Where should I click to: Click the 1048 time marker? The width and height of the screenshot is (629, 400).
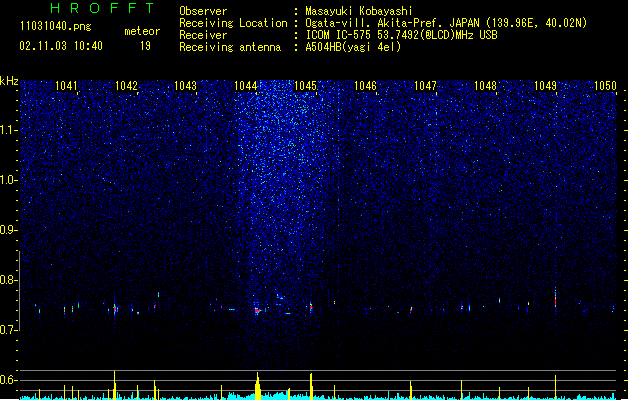pos(485,86)
